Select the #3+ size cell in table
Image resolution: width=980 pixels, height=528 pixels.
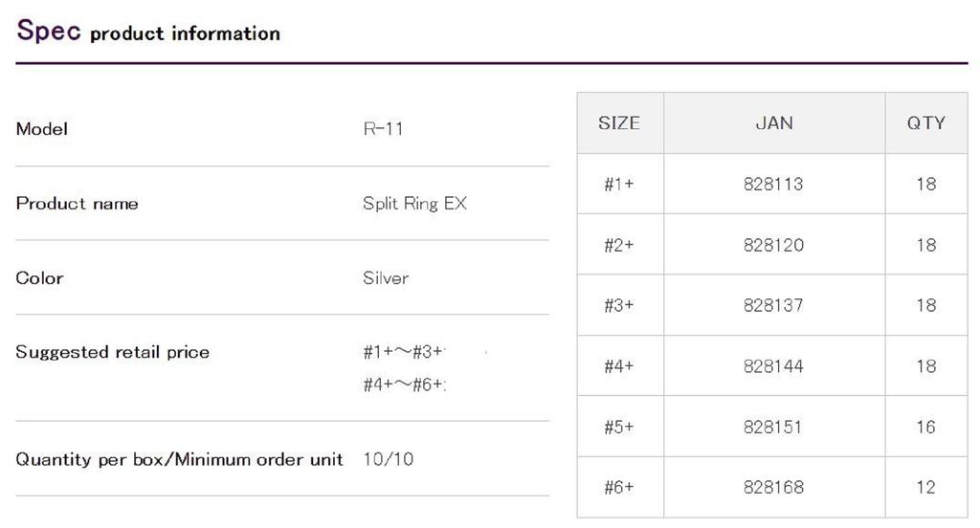click(619, 306)
